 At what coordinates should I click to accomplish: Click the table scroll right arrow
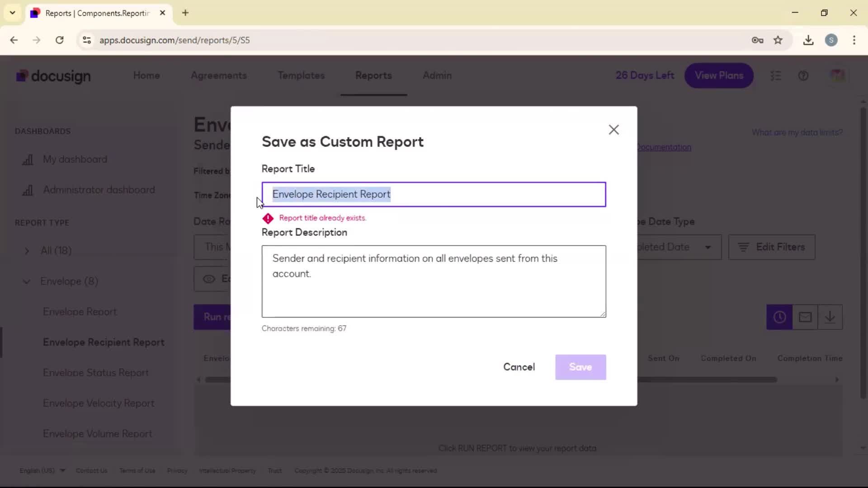coord(837,380)
